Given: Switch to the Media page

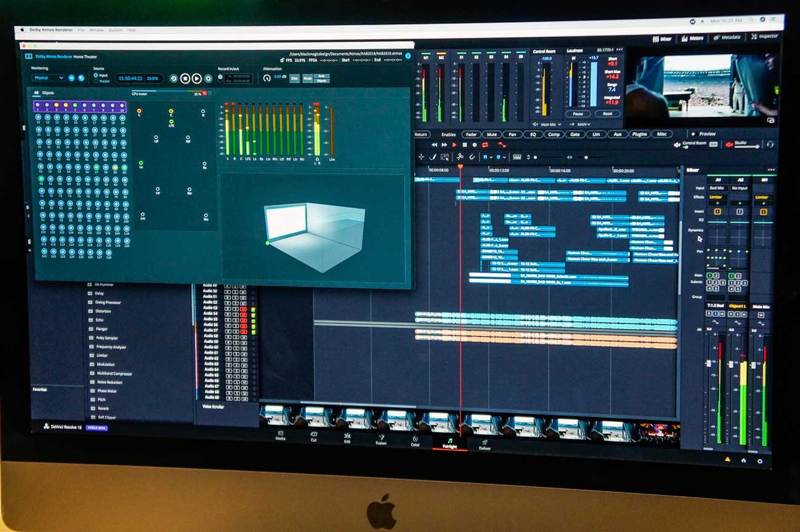Looking at the screenshot, I should coord(280,436).
